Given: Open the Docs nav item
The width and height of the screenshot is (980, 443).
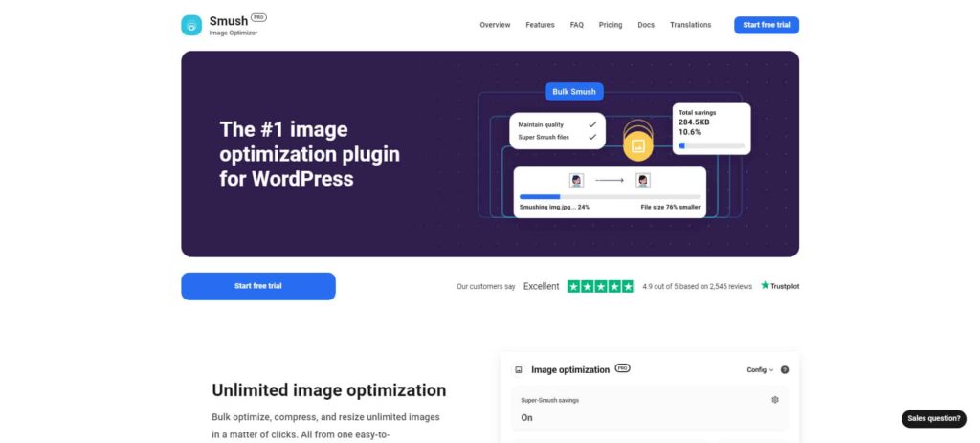Looking at the screenshot, I should pos(646,25).
